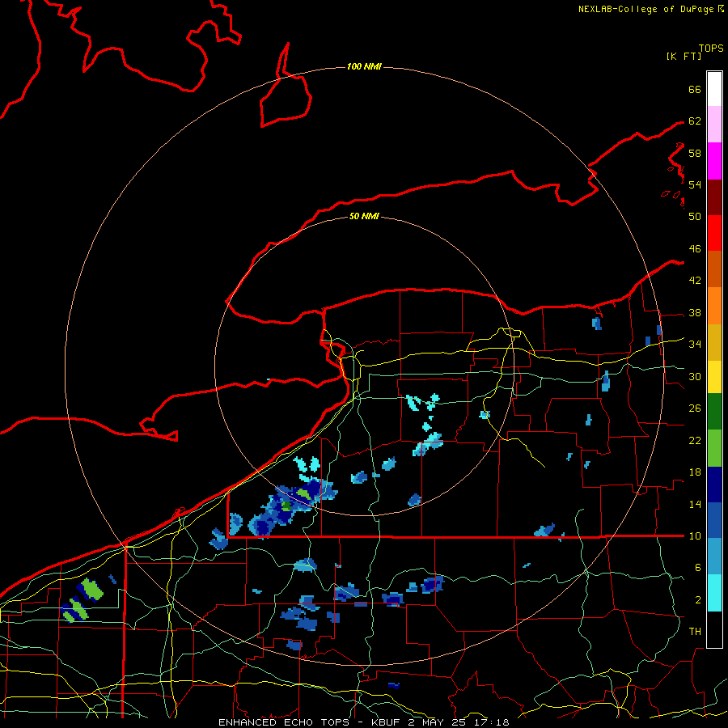Click the '100 NMI' range ring label
Viewport: 728px width, 728px height.
click(364, 66)
